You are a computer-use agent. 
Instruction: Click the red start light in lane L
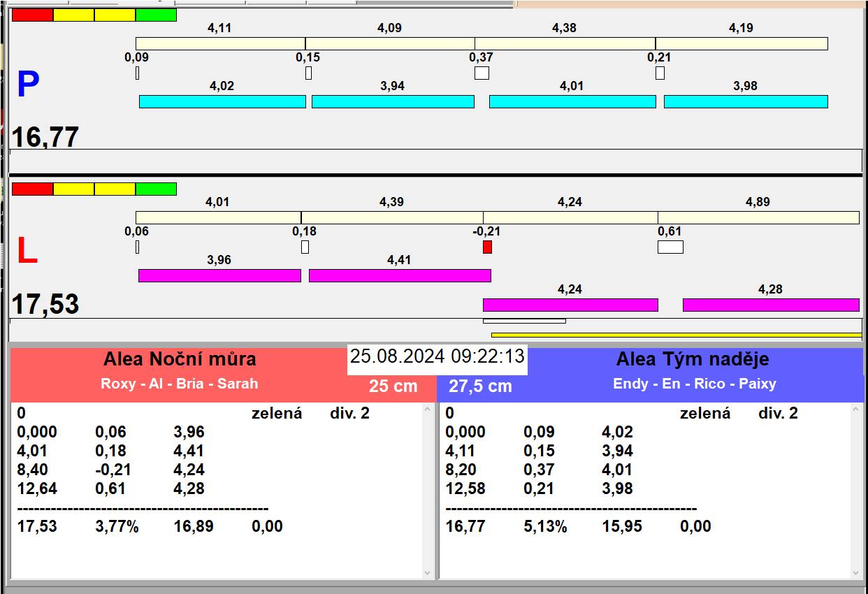point(33,189)
